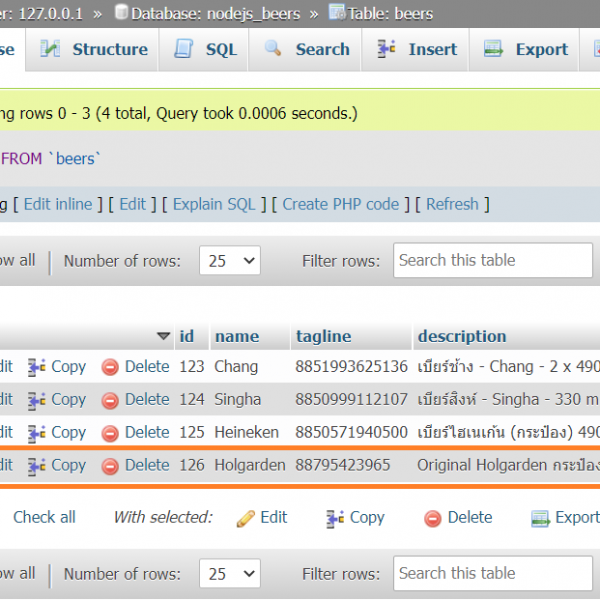Image resolution: width=600 pixels, height=600 pixels.
Task: Click the sort arrow before id column
Action: (164, 336)
